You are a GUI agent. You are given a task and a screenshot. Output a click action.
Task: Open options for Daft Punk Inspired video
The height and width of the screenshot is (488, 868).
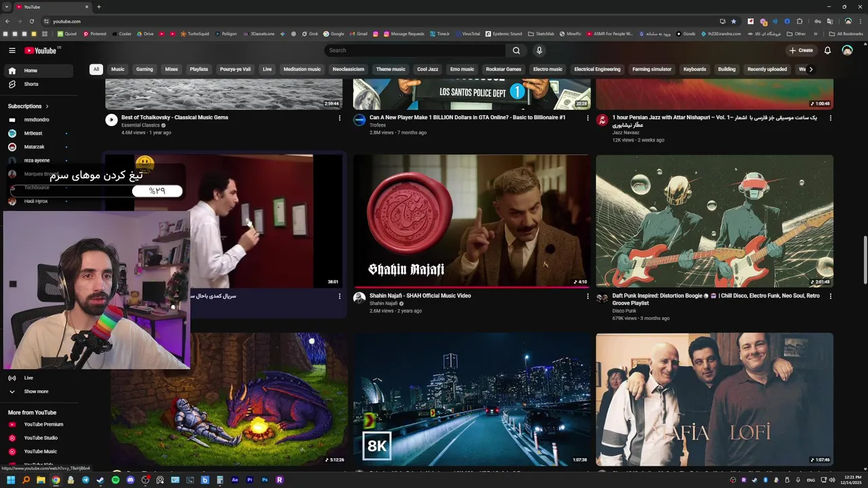tap(831, 296)
